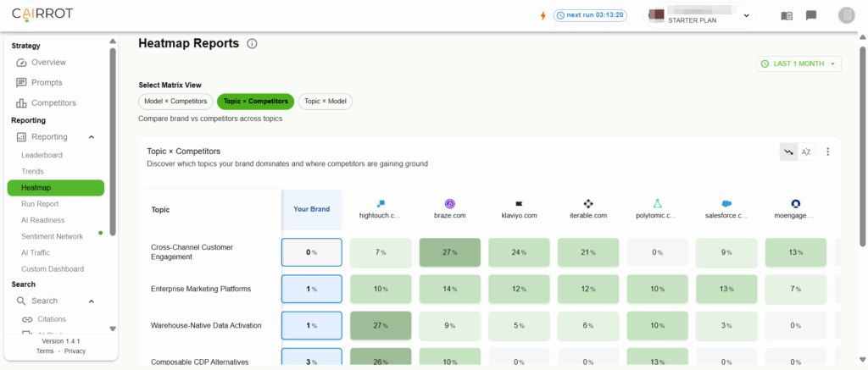Click the polytomic logo icon
Image resolution: width=868 pixels, height=370 pixels.
pyautogui.click(x=657, y=203)
